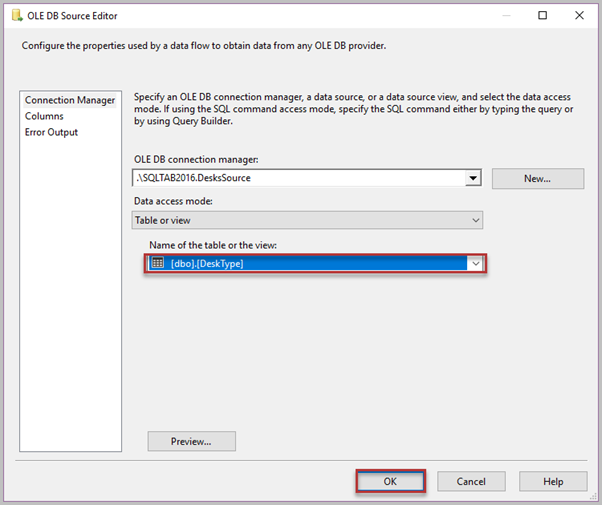Click the "OLE DB connection manager:" label
This screenshot has width=602, height=505.
coord(196,159)
